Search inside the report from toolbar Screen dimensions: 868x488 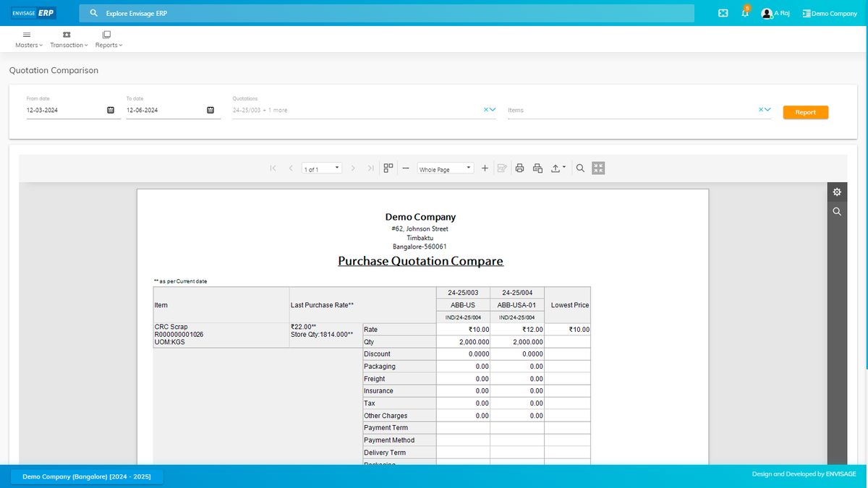(x=580, y=168)
